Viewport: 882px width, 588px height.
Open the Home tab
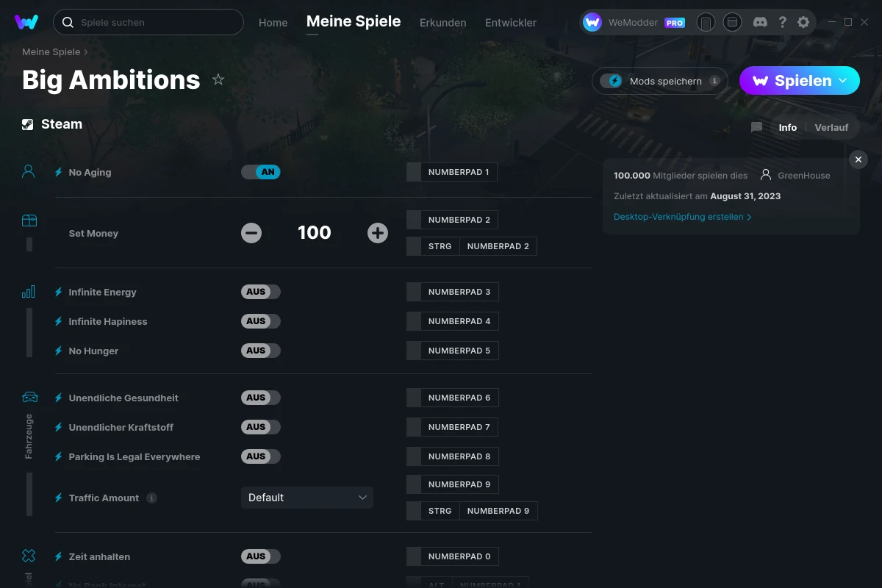[273, 23]
